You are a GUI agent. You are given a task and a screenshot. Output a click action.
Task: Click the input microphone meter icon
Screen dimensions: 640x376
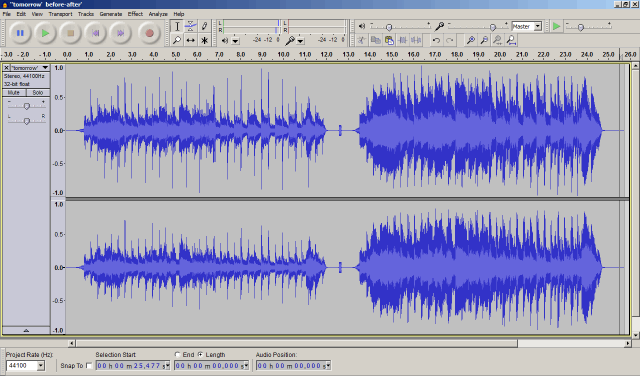tap(290, 40)
